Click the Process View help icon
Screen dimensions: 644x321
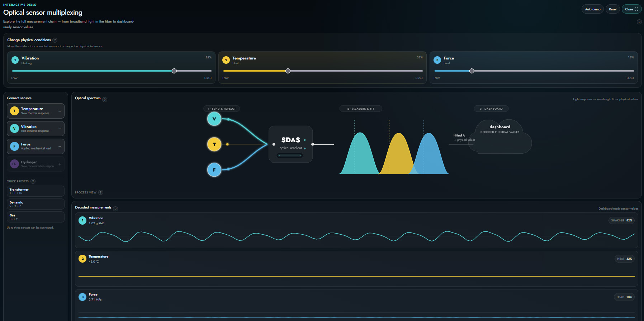point(101,192)
